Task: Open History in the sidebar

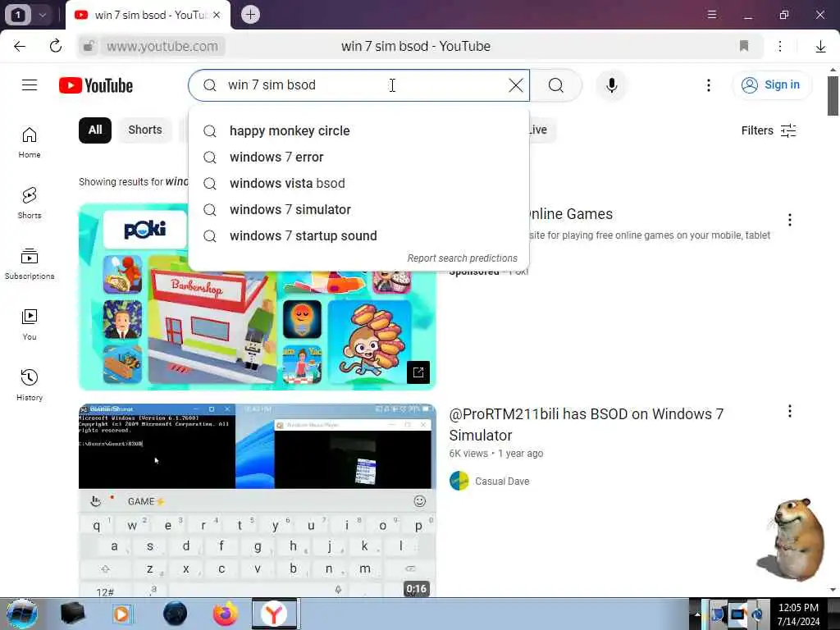Action: (30, 386)
